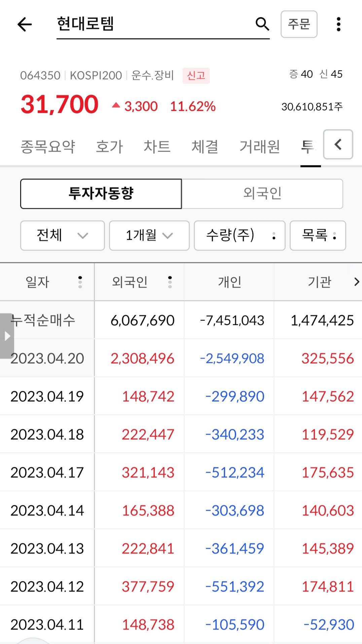Tap the search magnifier icon
This screenshot has width=362, height=644.
262,24
